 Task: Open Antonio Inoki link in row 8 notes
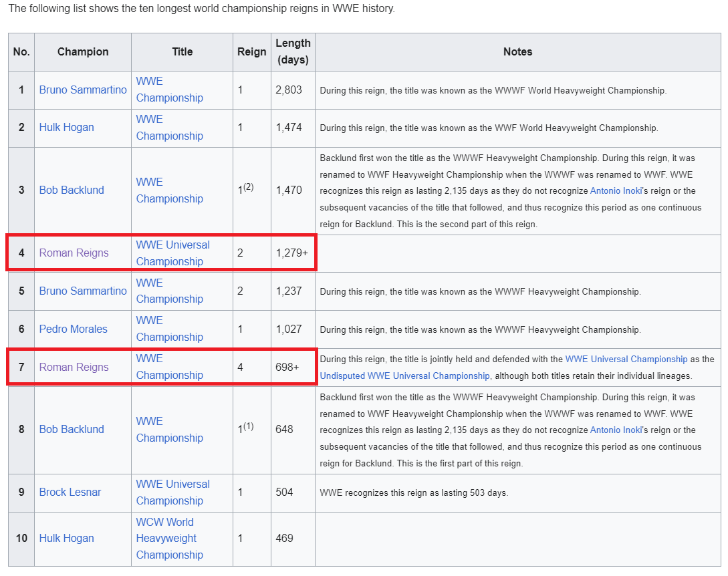point(616,430)
